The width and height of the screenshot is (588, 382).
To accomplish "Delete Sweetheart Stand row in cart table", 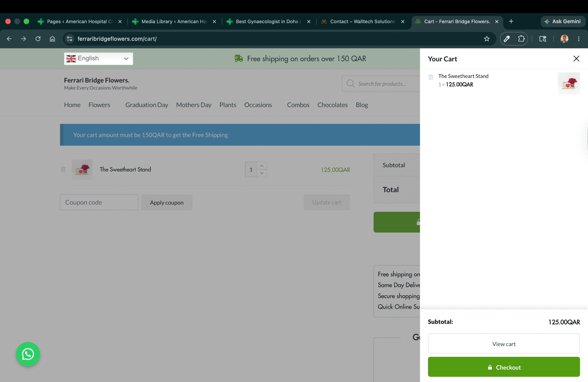I will coord(63,169).
